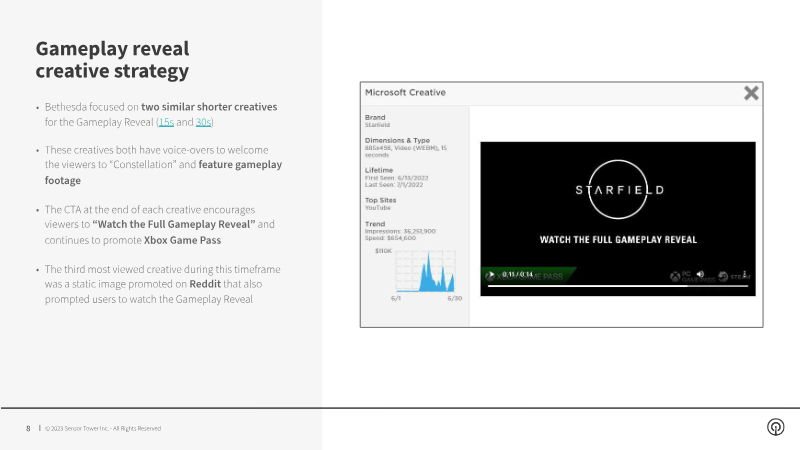The image size is (800, 450).
Task: Click the Sensor Tower logo icon
Action: click(775, 427)
